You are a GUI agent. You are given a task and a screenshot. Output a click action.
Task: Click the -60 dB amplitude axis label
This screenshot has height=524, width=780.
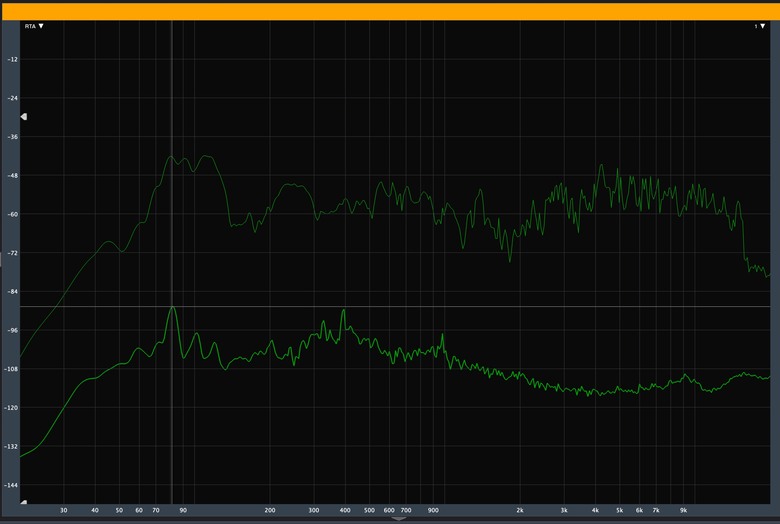pos(12,214)
